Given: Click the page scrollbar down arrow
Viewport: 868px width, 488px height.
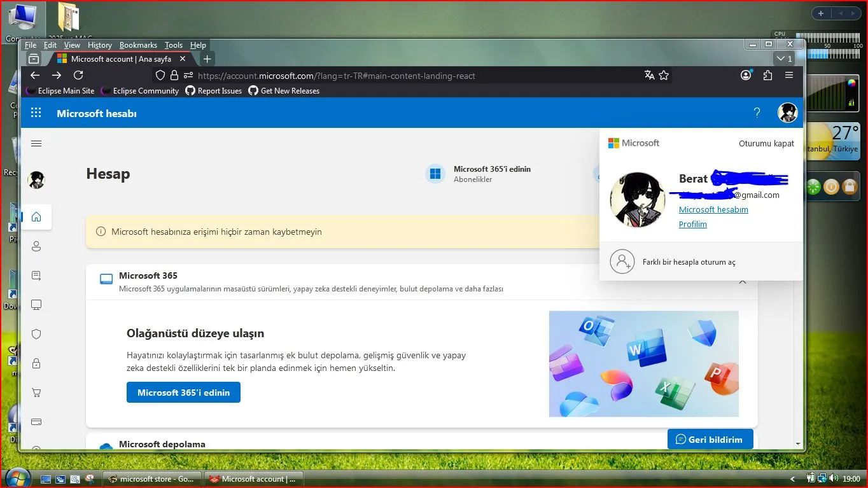Looking at the screenshot, I should click(798, 443).
